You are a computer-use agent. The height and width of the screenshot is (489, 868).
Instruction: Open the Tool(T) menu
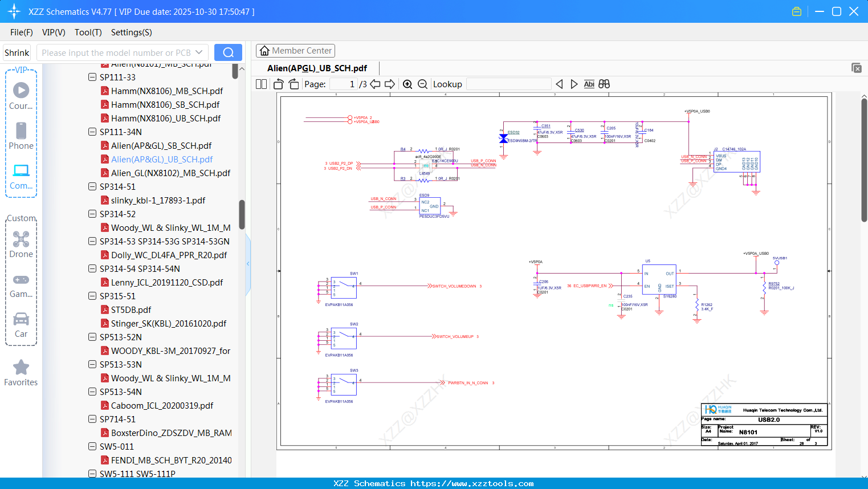coord(88,32)
